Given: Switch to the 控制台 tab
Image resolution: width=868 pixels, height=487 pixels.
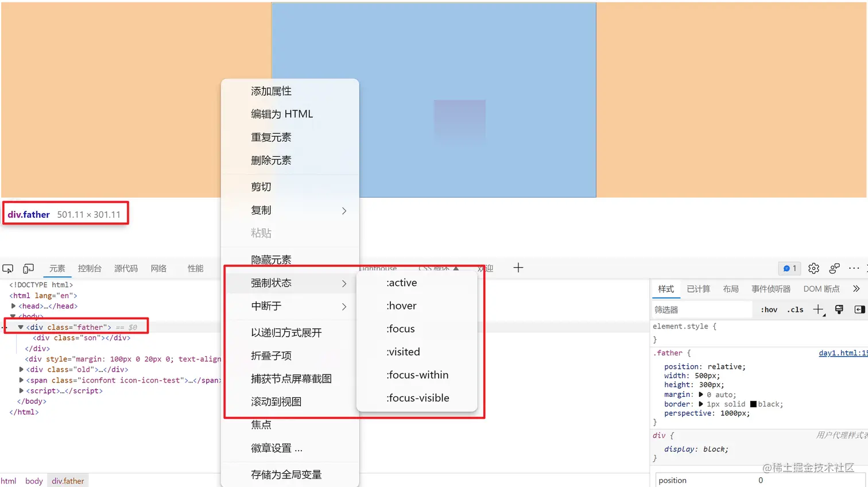Looking at the screenshot, I should (x=90, y=268).
